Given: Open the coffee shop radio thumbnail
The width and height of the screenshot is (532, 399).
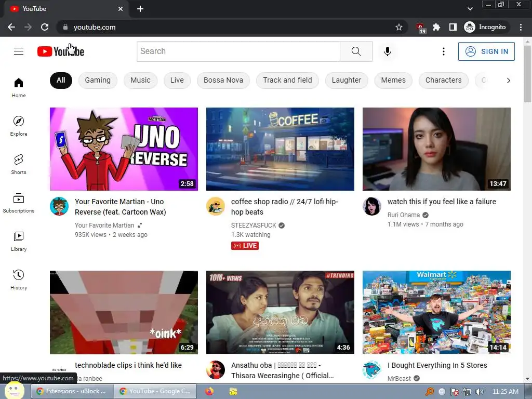Looking at the screenshot, I should pos(280,149).
